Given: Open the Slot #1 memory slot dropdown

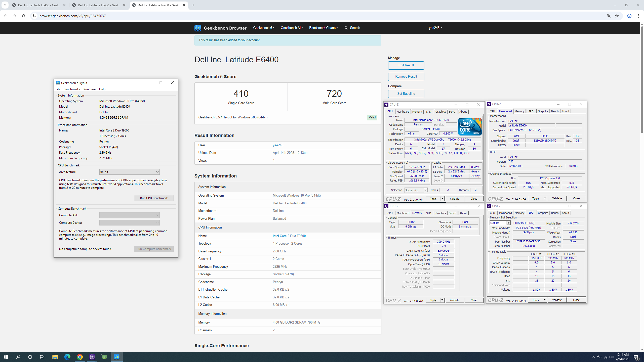Looking at the screenshot, I should [500, 223].
